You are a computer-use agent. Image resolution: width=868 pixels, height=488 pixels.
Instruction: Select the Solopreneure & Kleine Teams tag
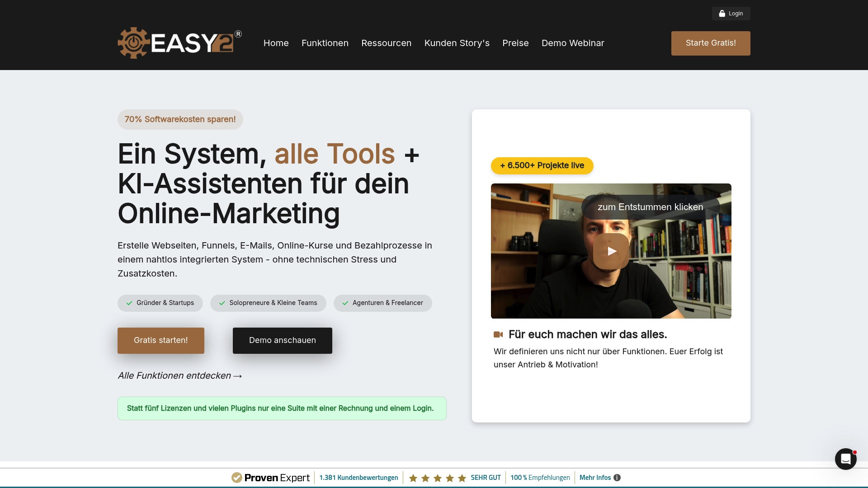pyautogui.click(x=268, y=303)
